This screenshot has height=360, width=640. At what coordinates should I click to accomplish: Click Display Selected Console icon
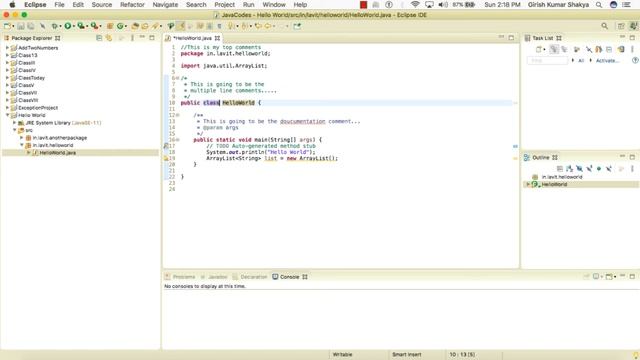[x=597, y=277]
